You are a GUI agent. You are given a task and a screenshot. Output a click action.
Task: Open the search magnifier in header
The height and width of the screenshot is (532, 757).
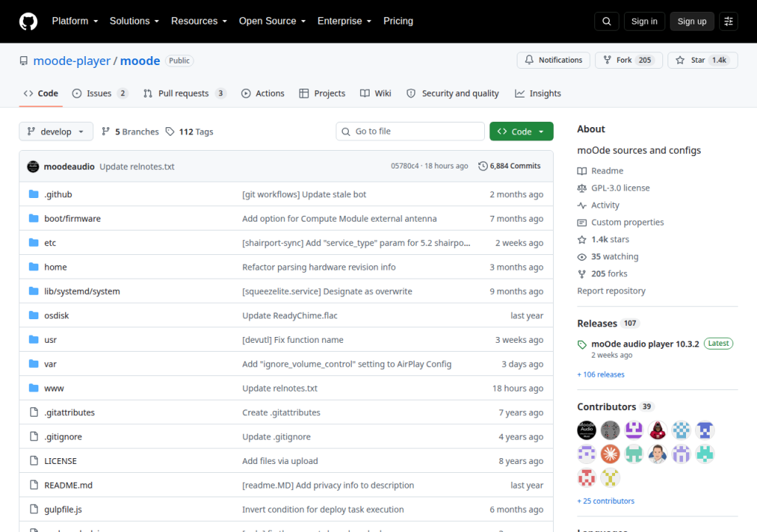606,21
